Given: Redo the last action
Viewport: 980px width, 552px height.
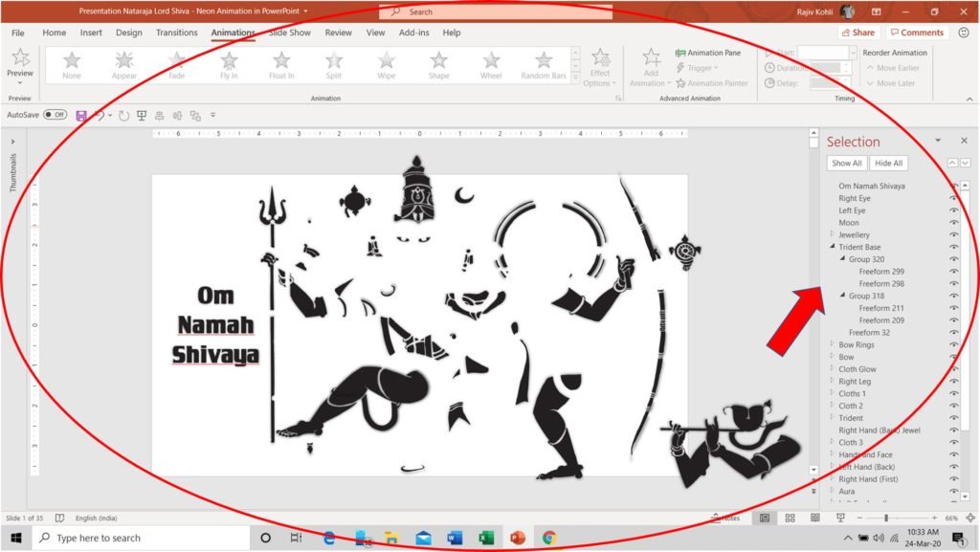Looking at the screenshot, I should pos(123,116).
